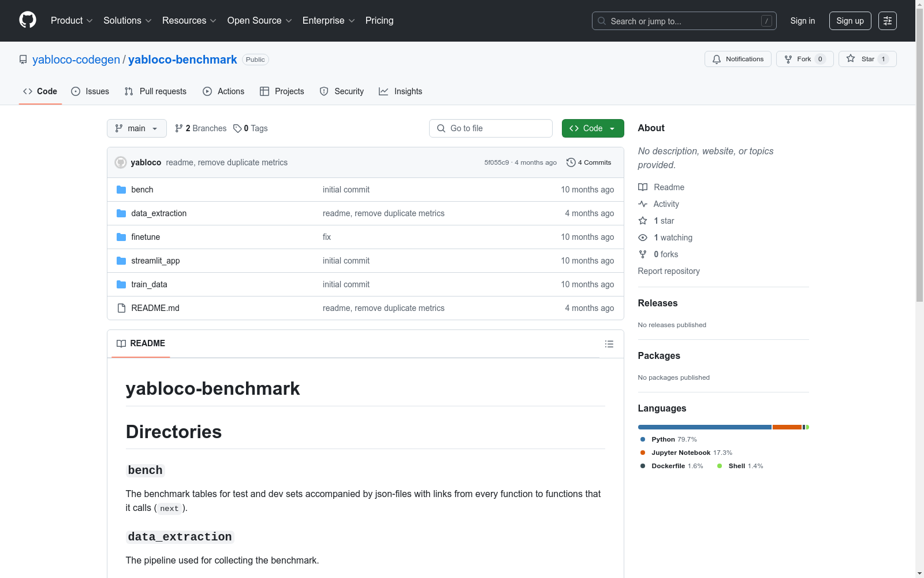Viewport: 924px width, 578px height.
Task: Click the book icon beside Readme
Action: (643, 187)
